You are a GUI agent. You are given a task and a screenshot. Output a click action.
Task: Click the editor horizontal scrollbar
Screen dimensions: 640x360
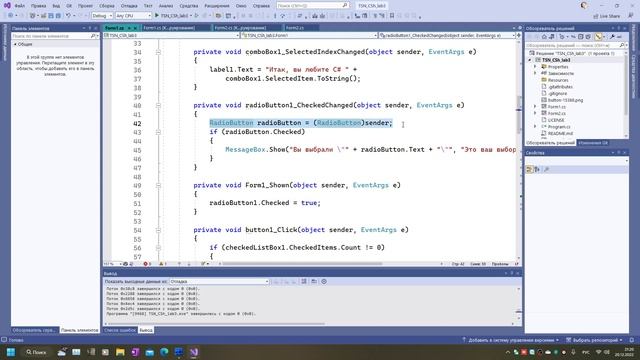pyautogui.click(x=302, y=264)
